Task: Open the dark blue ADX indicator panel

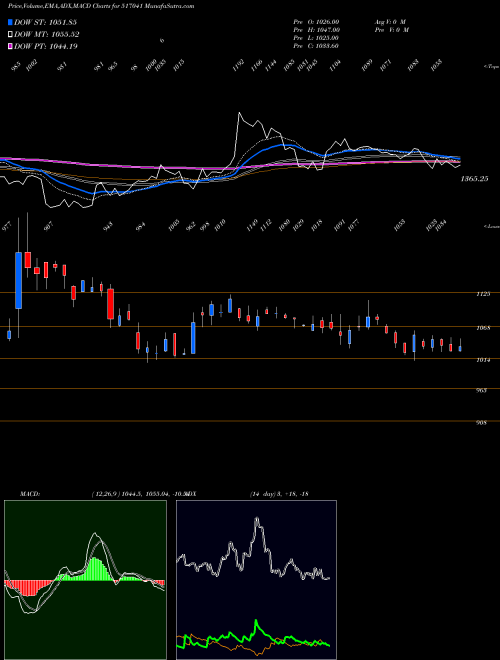Action: click(x=256, y=580)
